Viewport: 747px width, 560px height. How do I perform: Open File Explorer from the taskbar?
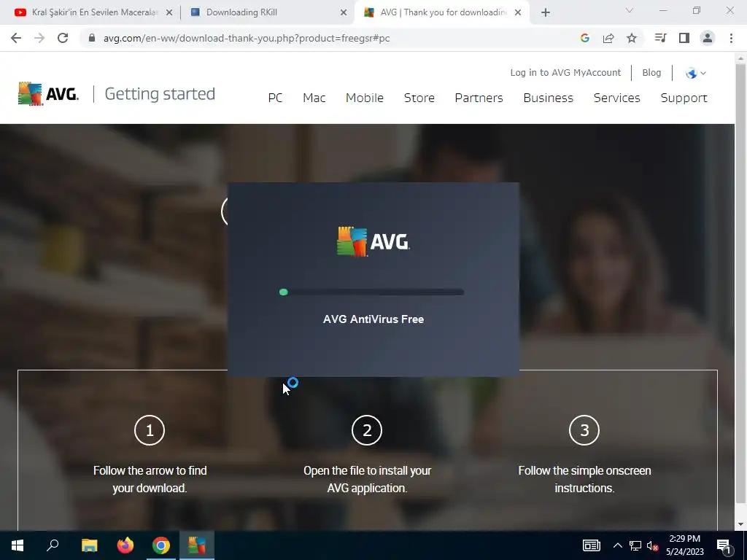tap(89, 545)
